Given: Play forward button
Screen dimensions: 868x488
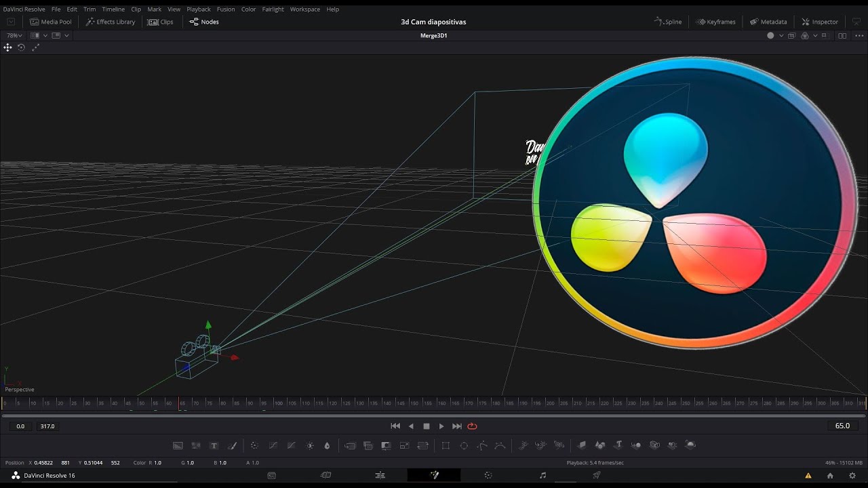Looking at the screenshot, I should pos(441,426).
